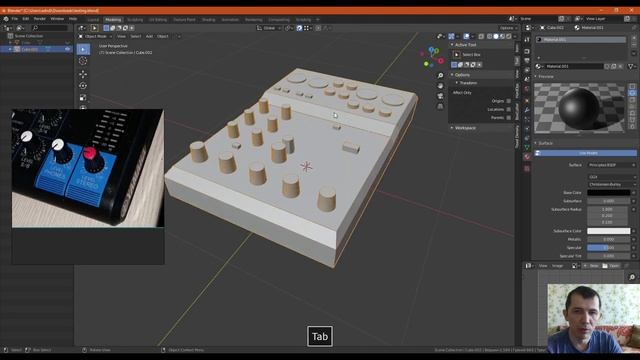Choose flat plane preview shape beside preview

pyautogui.click(x=632, y=87)
